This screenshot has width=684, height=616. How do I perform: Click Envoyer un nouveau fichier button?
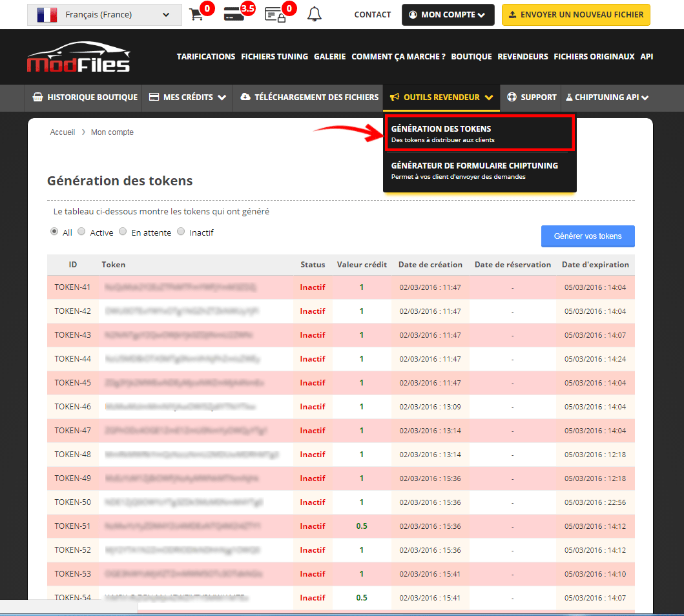pyautogui.click(x=575, y=15)
